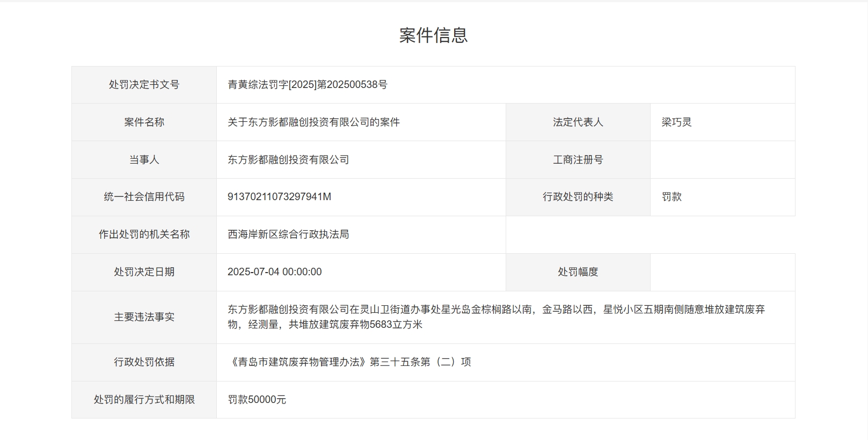Image resolution: width=868 pixels, height=440 pixels.
Task: Click the 主要违法事实 label cell
Action: [x=144, y=317]
